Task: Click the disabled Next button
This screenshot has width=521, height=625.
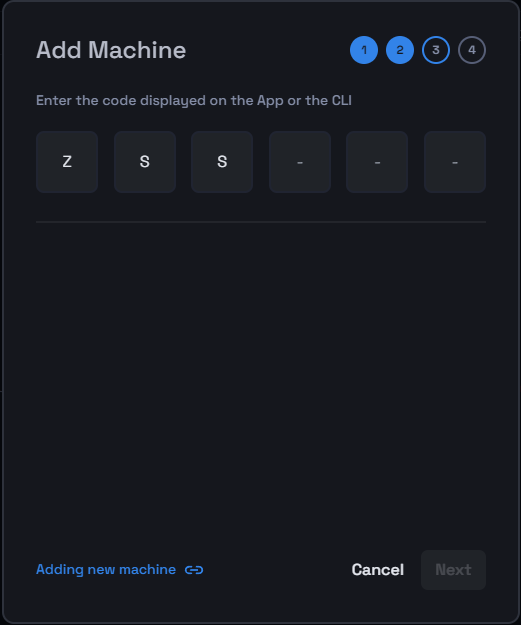Action: pyautogui.click(x=453, y=570)
